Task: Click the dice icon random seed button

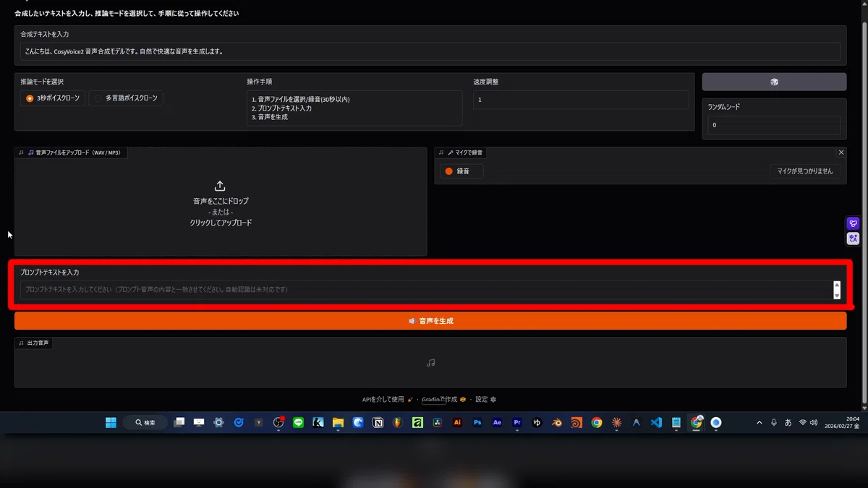Action: tap(774, 82)
